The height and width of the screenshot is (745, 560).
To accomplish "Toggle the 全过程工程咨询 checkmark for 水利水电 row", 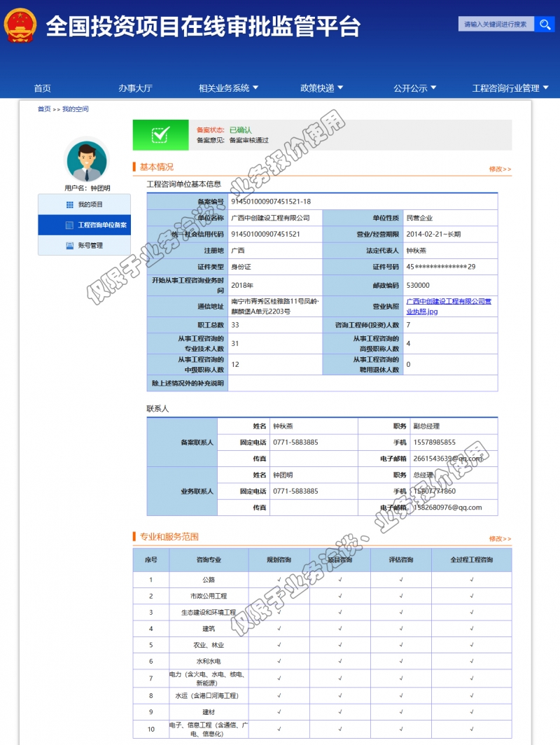I will pos(473,661).
